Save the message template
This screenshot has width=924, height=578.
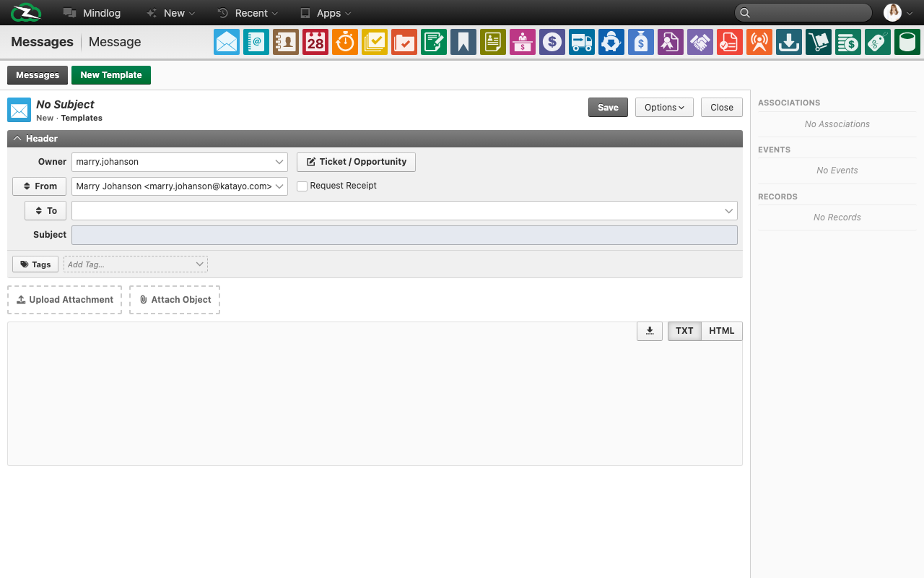[x=608, y=108]
